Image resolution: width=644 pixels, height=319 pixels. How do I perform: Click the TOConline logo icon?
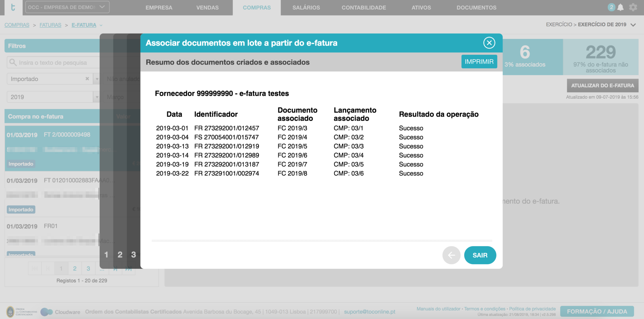(13, 8)
